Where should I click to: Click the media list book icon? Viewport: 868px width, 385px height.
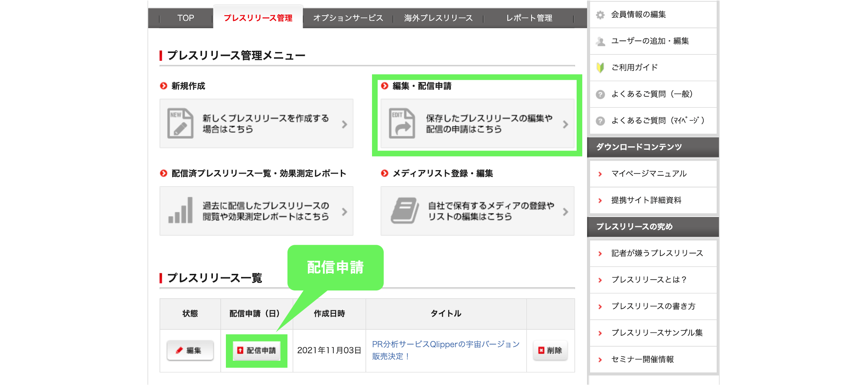[x=405, y=211]
